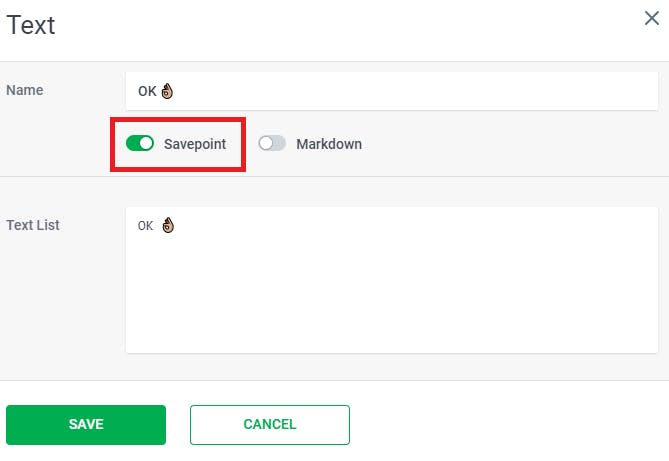Click the Text dialog title
Screen dimensions: 669x461
31,25
